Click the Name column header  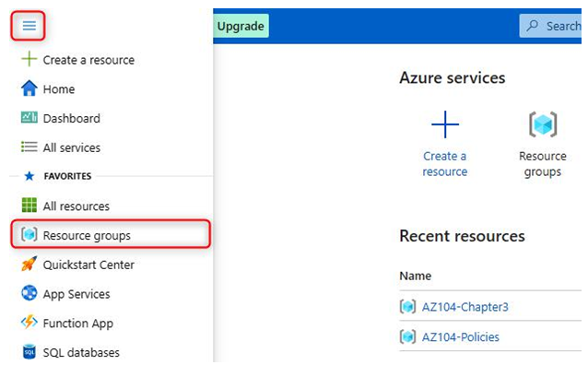pyautogui.click(x=415, y=276)
